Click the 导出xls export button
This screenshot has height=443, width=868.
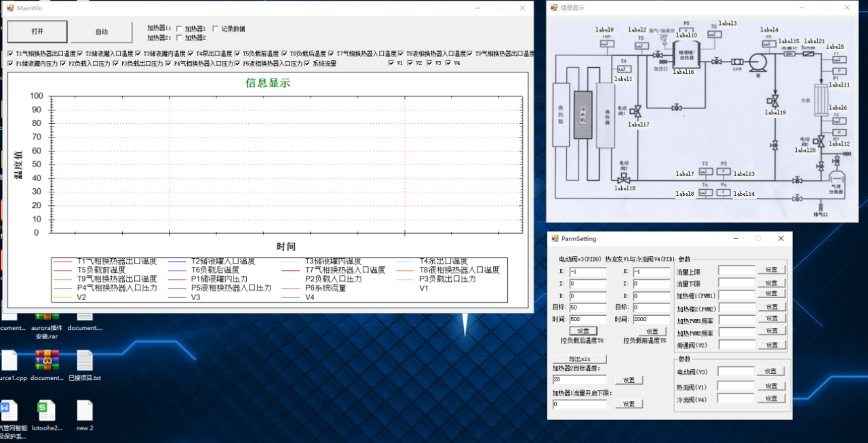[x=578, y=359]
